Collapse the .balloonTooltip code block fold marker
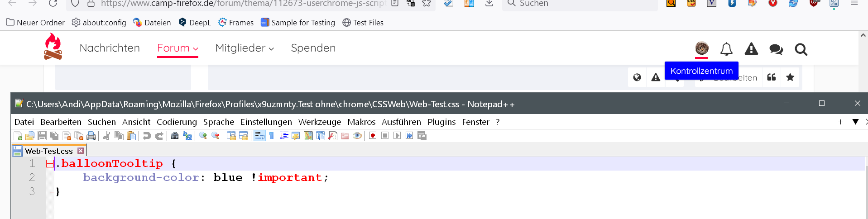 pos(49,164)
